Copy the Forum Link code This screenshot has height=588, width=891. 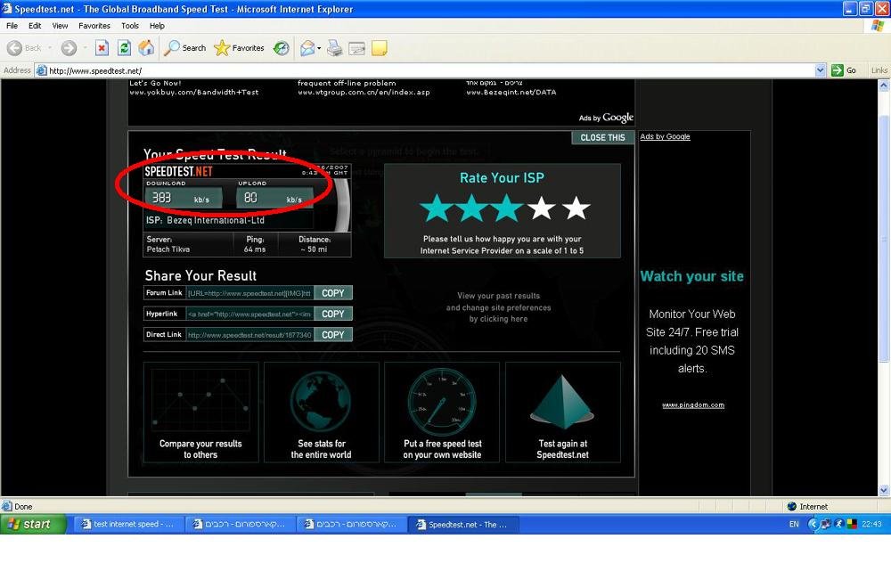pos(333,293)
